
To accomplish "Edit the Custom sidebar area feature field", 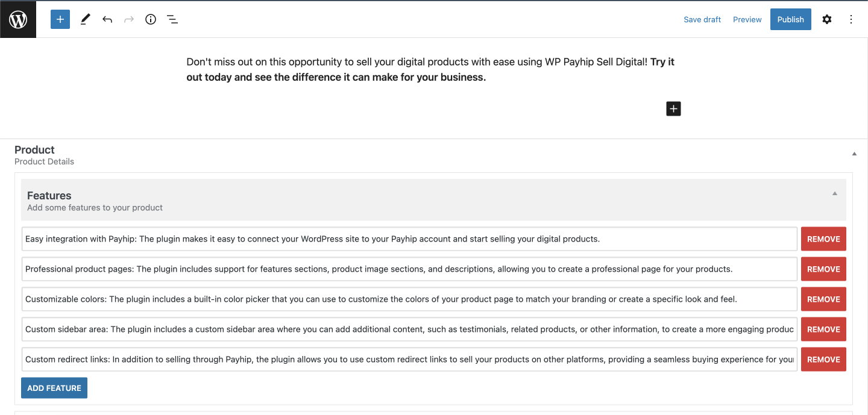I will pyautogui.click(x=409, y=329).
